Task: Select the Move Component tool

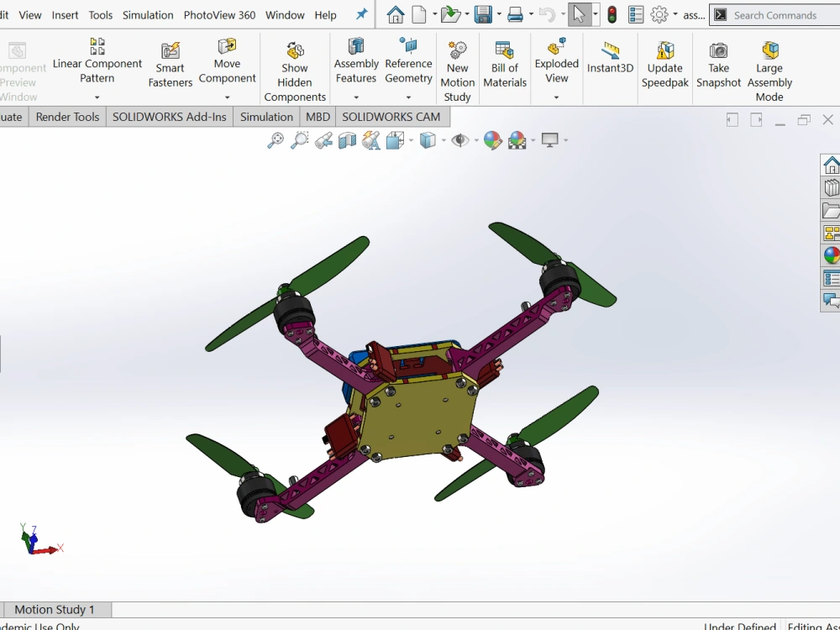Action: 227,60
